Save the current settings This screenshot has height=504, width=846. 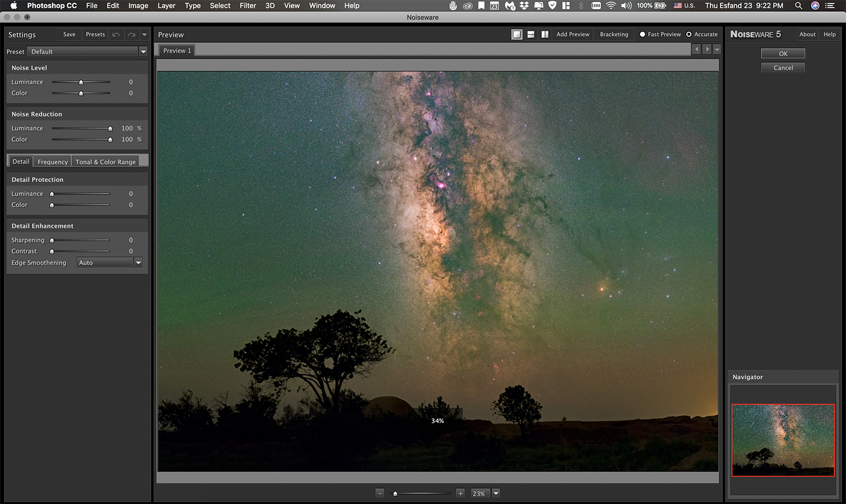(x=69, y=35)
